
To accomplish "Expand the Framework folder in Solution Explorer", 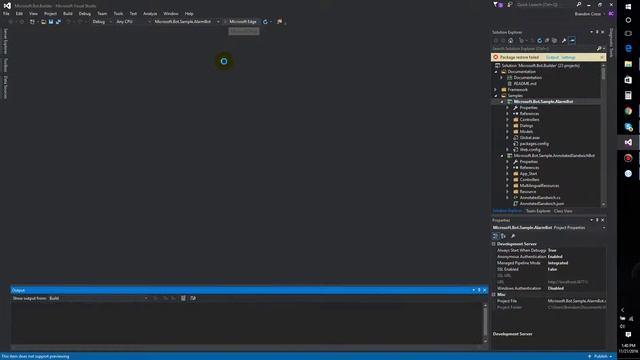I will click(x=496, y=90).
